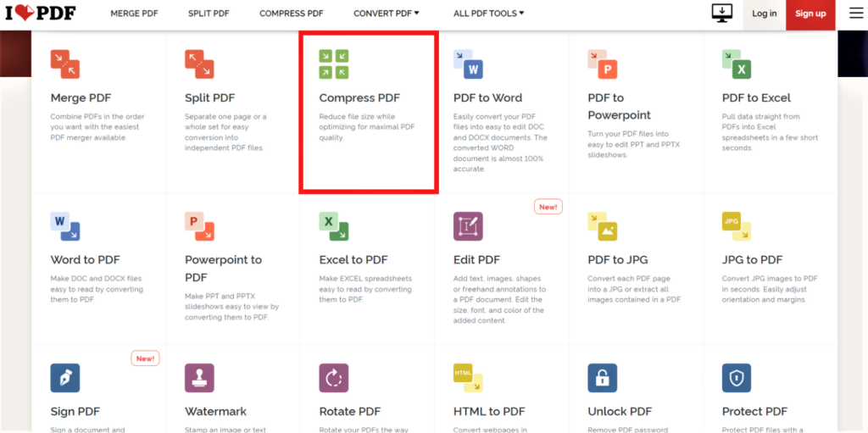Open the PDF to Word title

coord(487,98)
